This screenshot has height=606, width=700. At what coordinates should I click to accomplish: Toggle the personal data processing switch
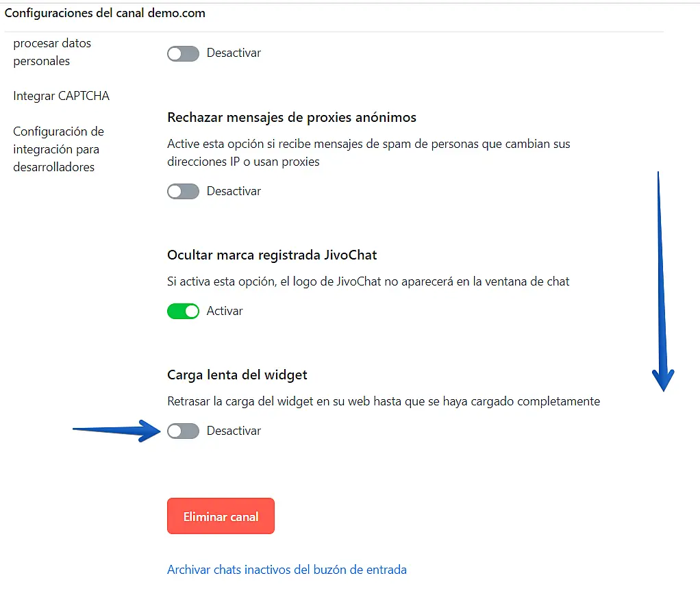click(183, 53)
